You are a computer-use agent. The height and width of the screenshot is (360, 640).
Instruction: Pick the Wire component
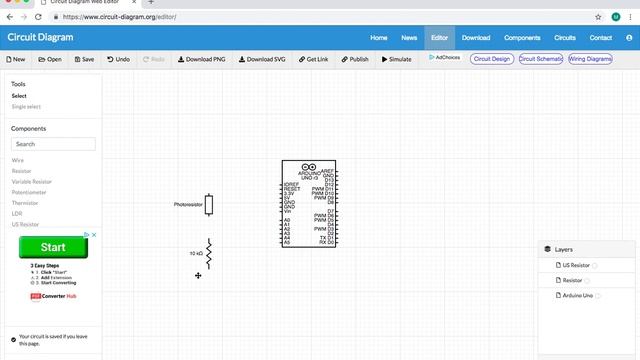click(18, 160)
